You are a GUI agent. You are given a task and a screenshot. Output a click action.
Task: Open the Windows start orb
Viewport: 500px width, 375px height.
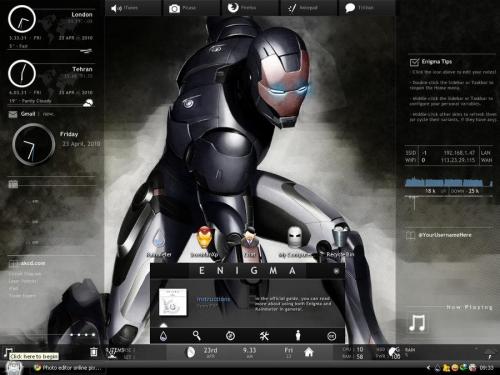[x=14, y=368]
